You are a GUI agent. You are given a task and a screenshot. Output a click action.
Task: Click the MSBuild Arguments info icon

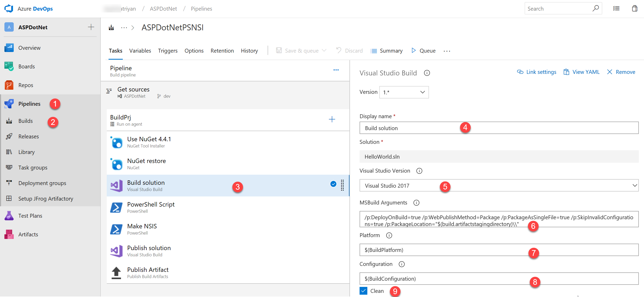point(416,203)
